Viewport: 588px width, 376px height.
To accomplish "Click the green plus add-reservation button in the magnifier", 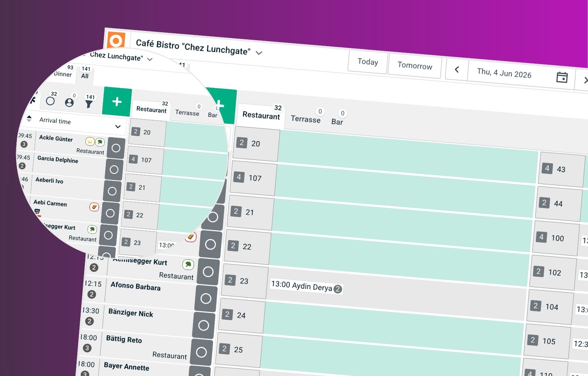I will [117, 102].
